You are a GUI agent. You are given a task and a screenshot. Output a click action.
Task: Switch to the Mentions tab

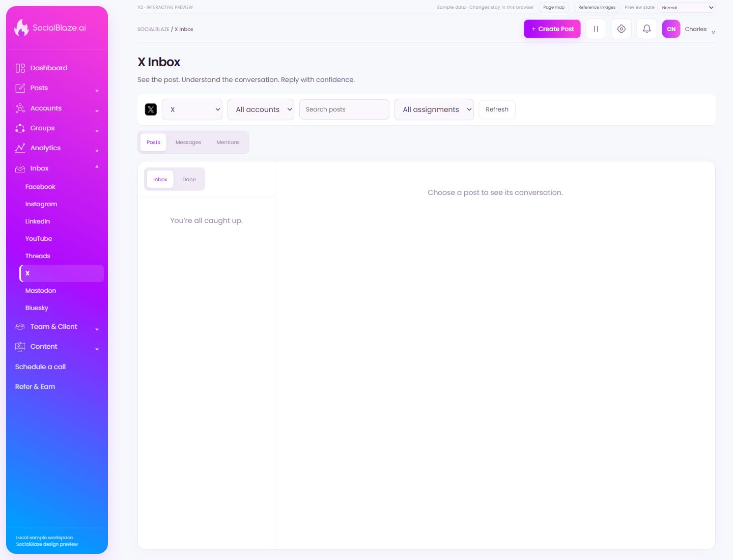(228, 143)
